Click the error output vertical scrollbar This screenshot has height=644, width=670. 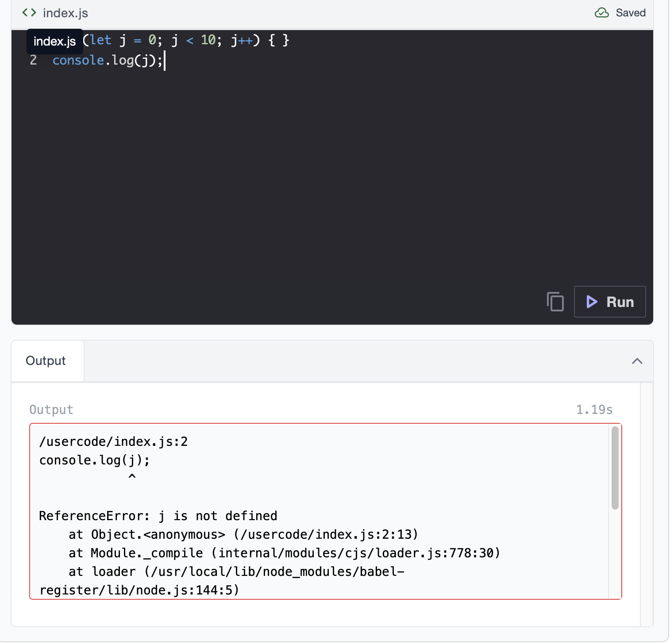615,468
